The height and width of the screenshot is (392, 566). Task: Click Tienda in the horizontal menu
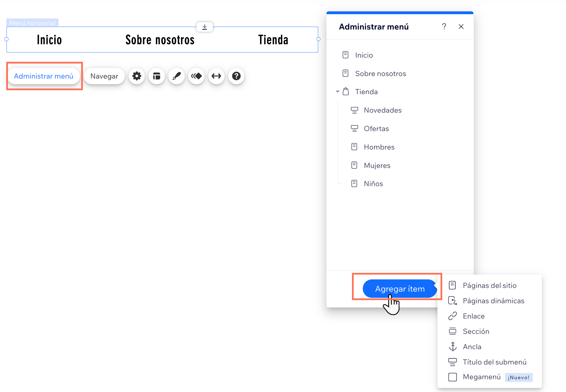[273, 40]
